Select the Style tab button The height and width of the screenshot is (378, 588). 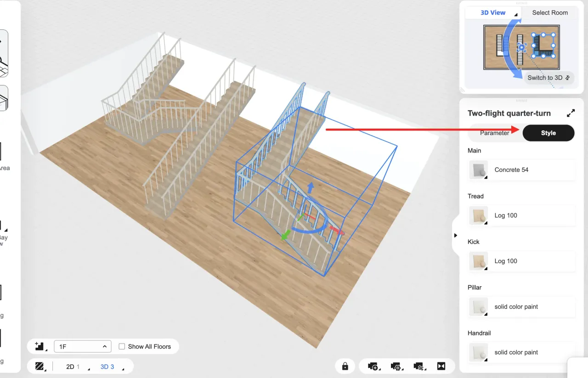(x=548, y=133)
